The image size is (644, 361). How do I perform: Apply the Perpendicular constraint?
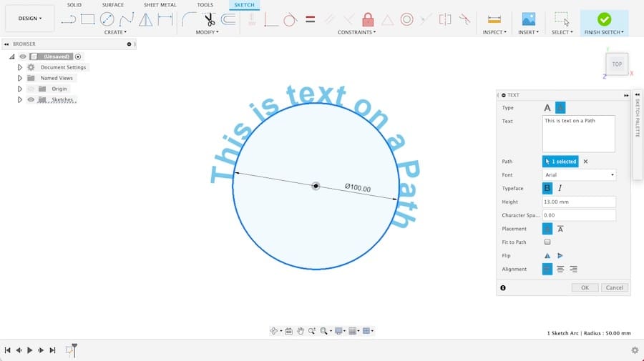click(x=270, y=19)
